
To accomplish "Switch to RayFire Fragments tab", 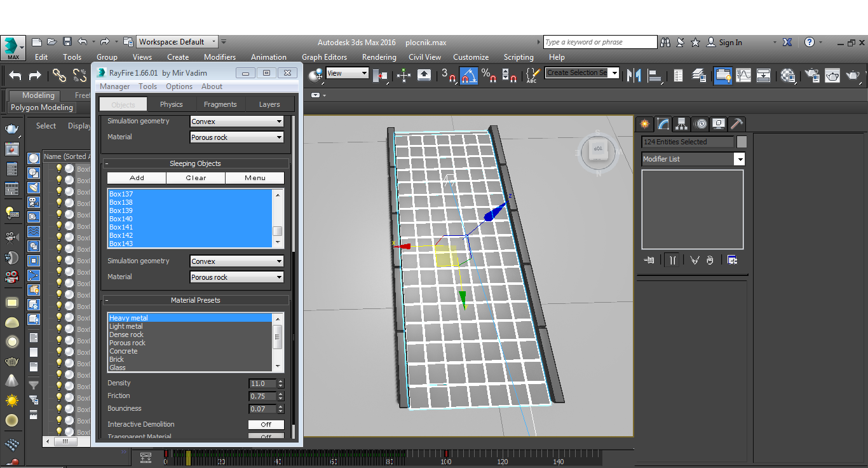I will [x=220, y=104].
